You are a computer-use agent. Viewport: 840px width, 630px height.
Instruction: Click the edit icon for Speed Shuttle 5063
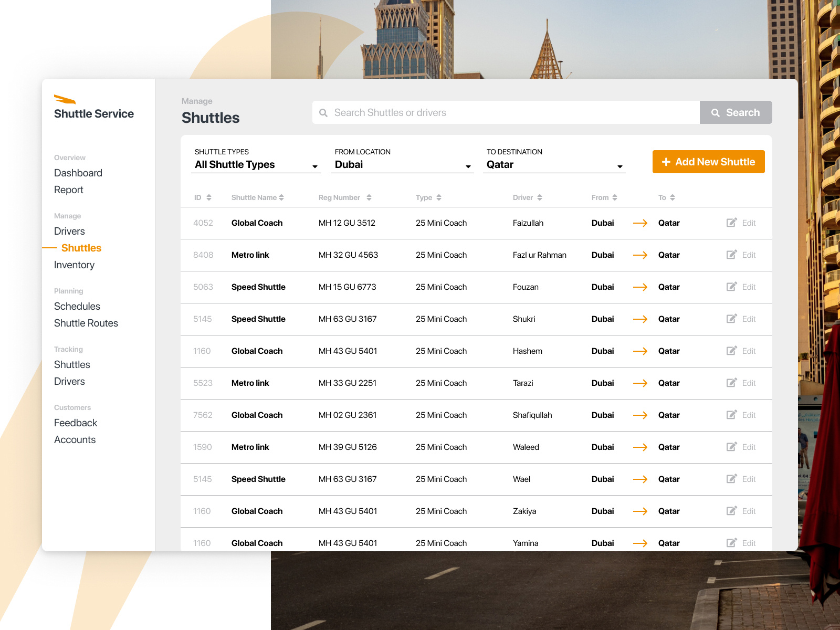coord(732,287)
